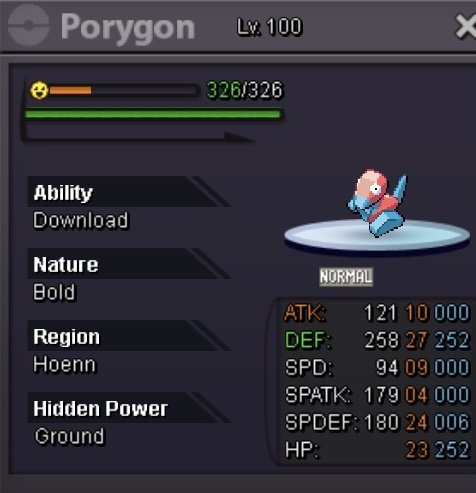Viewport: 476px width, 493px height.
Task: Close the Porygon summary window
Action: click(466, 26)
